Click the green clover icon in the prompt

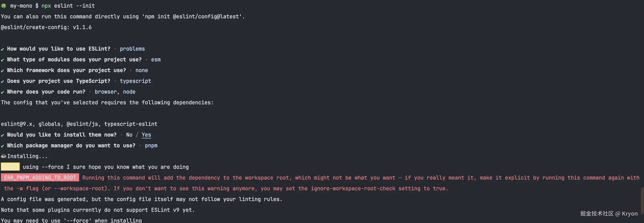click(4, 6)
